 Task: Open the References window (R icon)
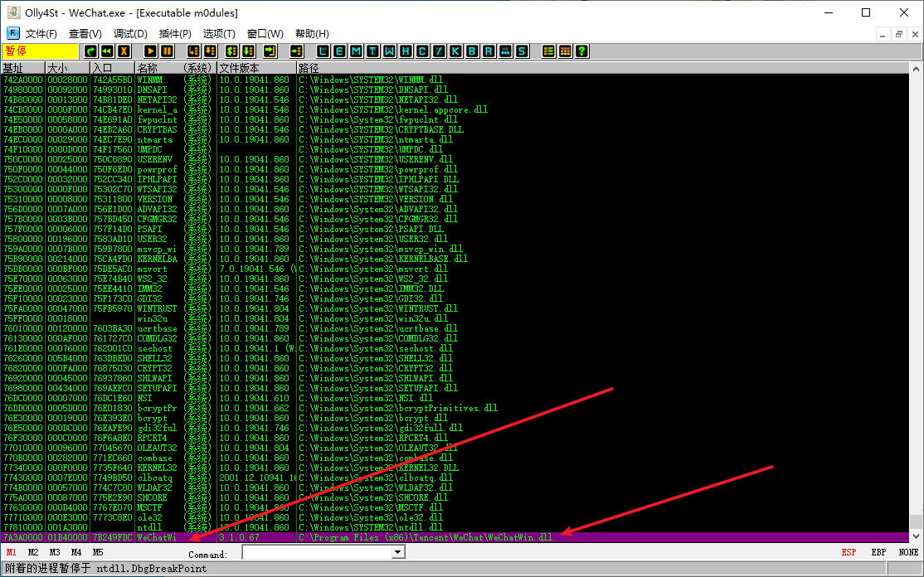(x=489, y=51)
